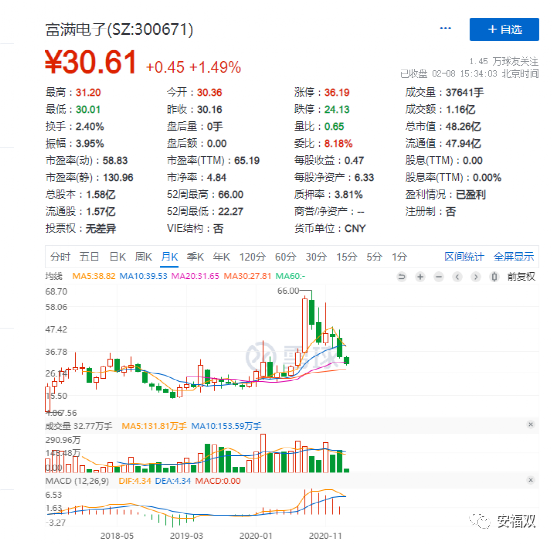553x545 pixels.
Task: Click the reset chart view icon
Action: (401, 277)
